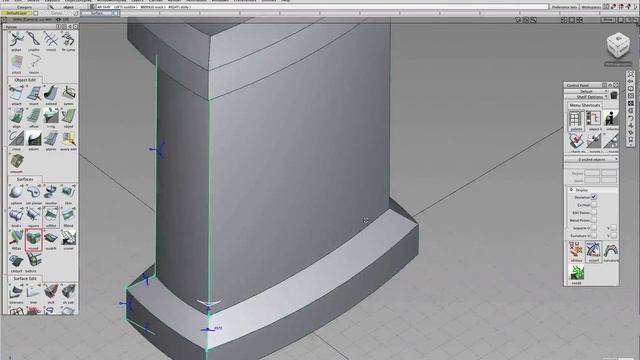Click the check model shortcut icon

[576, 143]
